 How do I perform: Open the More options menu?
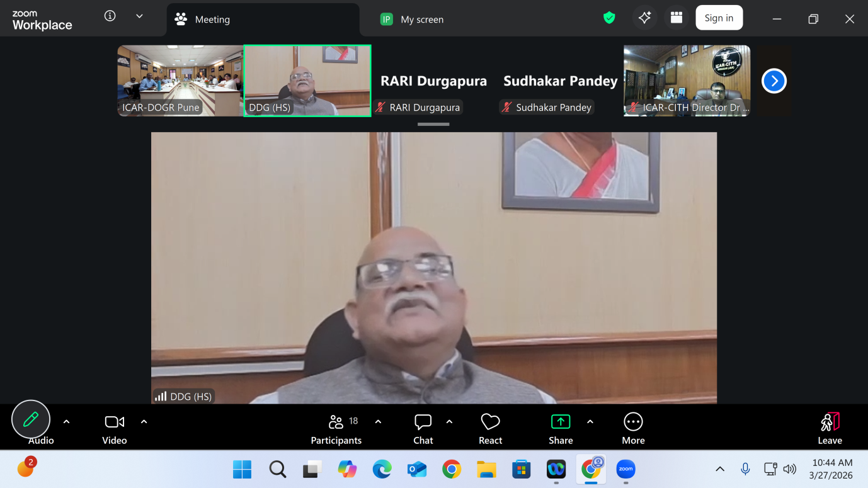pos(633,428)
